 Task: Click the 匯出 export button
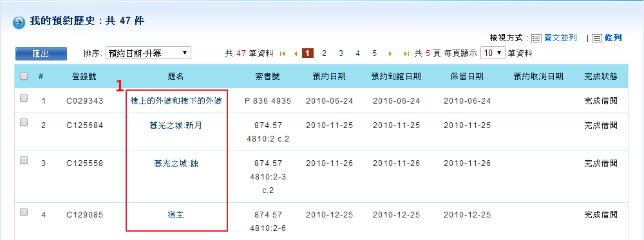pyautogui.click(x=41, y=54)
